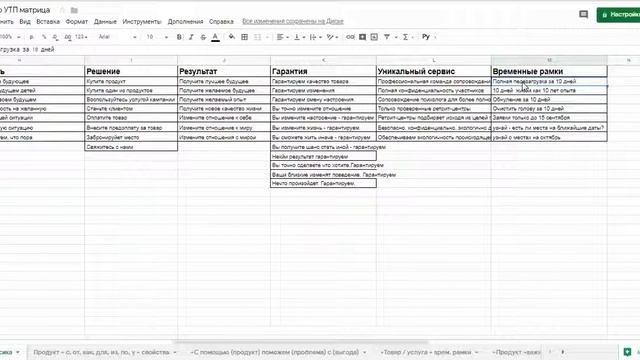
Task: Click the insert comment icon
Action: coord(362,37)
